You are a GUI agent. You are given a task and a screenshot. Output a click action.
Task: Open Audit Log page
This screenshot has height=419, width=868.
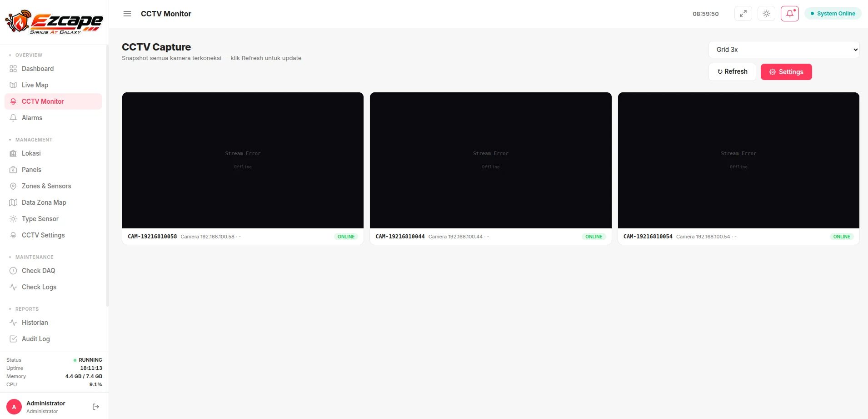pos(53,339)
